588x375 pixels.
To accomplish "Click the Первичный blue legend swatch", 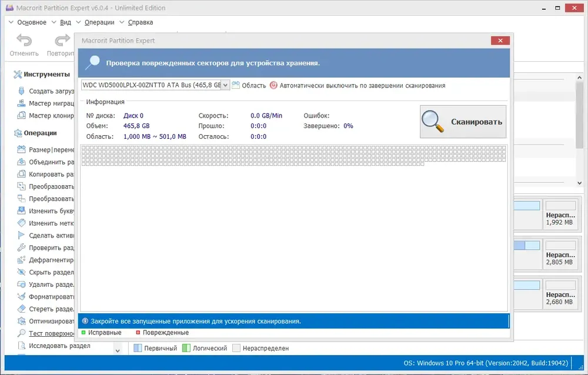I will tap(138, 348).
